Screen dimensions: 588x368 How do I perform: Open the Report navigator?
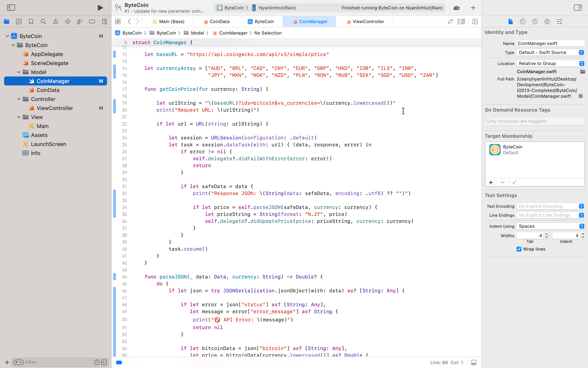point(105,21)
